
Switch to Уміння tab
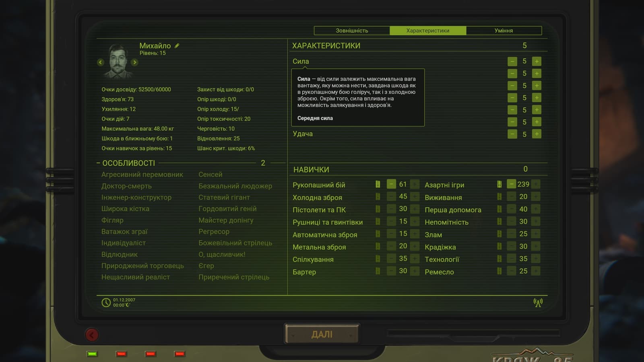[x=504, y=31]
